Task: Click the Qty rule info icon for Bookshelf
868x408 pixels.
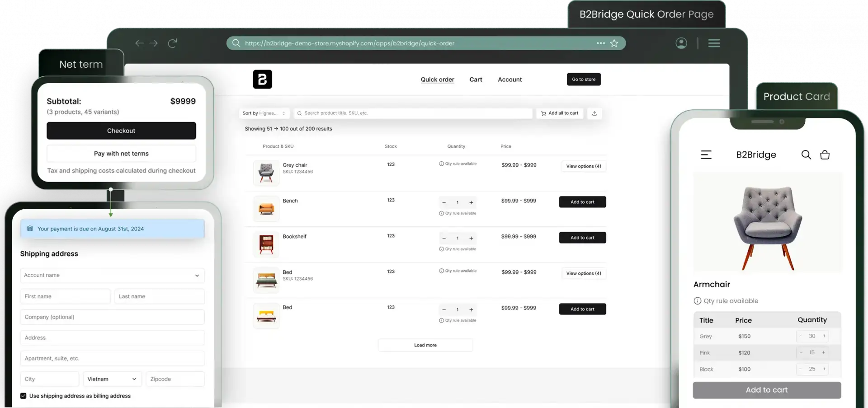Action: 441,249
